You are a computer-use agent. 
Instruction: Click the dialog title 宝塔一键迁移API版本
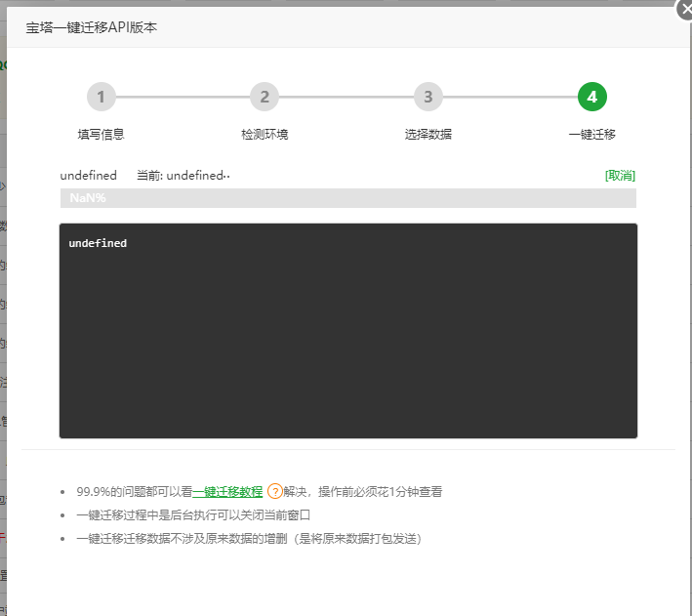pyautogui.click(x=92, y=27)
